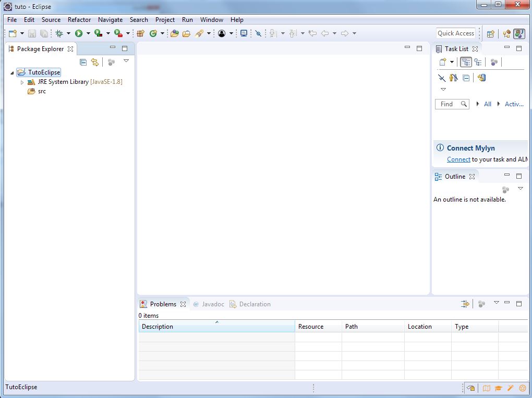Click the Connect link for Mylyn
The width and height of the screenshot is (532, 398).
[x=458, y=159]
